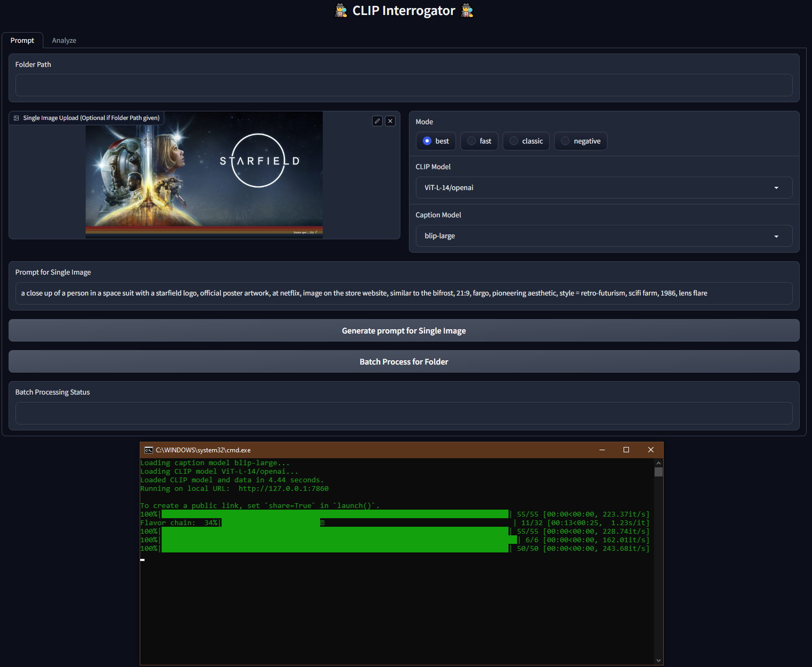Expand the Caption Model dropdown
This screenshot has width=812, height=667.
click(x=604, y=236)
